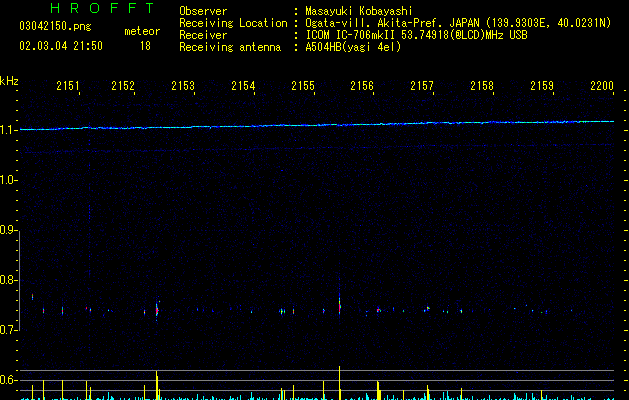Click the observer name Masayuki Kobayashi
629x400 pixels.
tap(359, 11)
